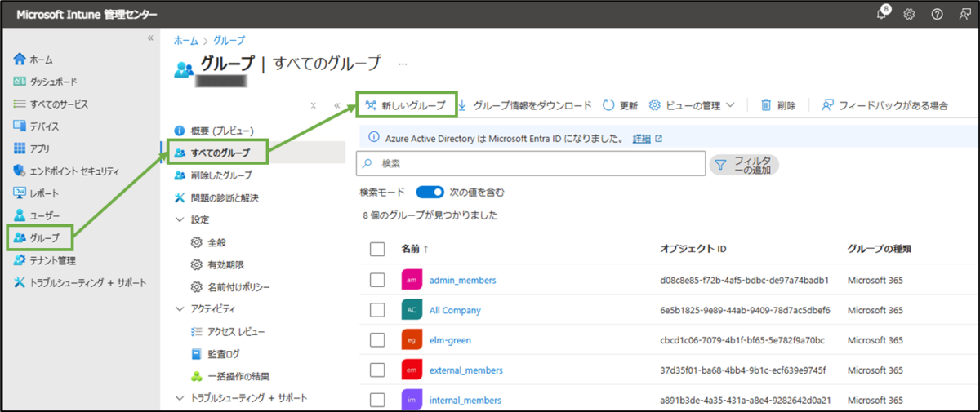Click 新しいグループ toolbar button
Image resolution: width=980 pixels, height=412 pixels.
pos(406,105)
